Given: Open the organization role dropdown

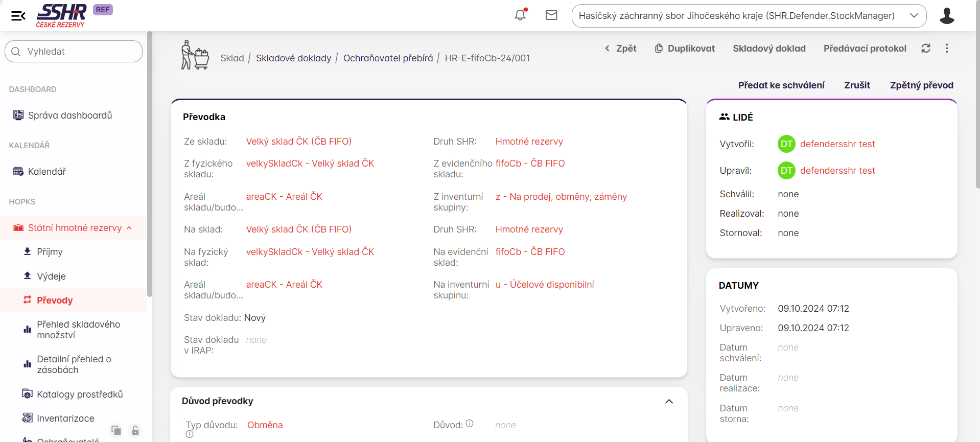Looking at the screenshot, I should (x=749, y=16).
